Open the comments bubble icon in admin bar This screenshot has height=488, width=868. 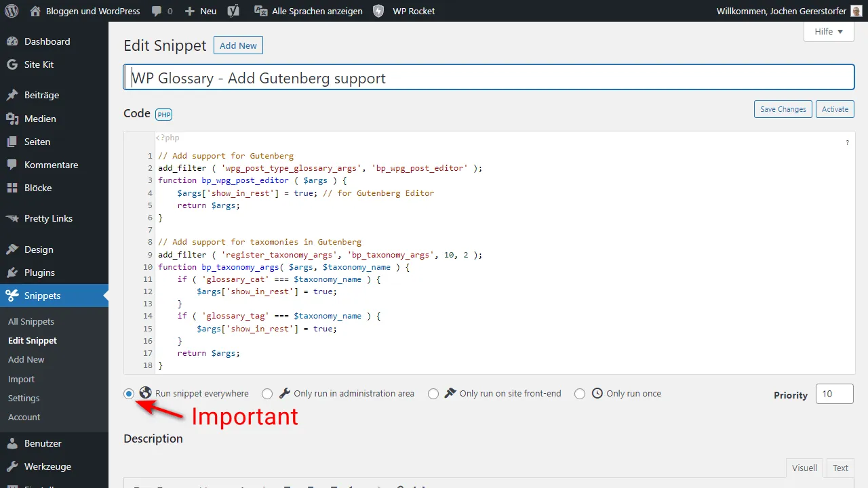click(157, 12)
